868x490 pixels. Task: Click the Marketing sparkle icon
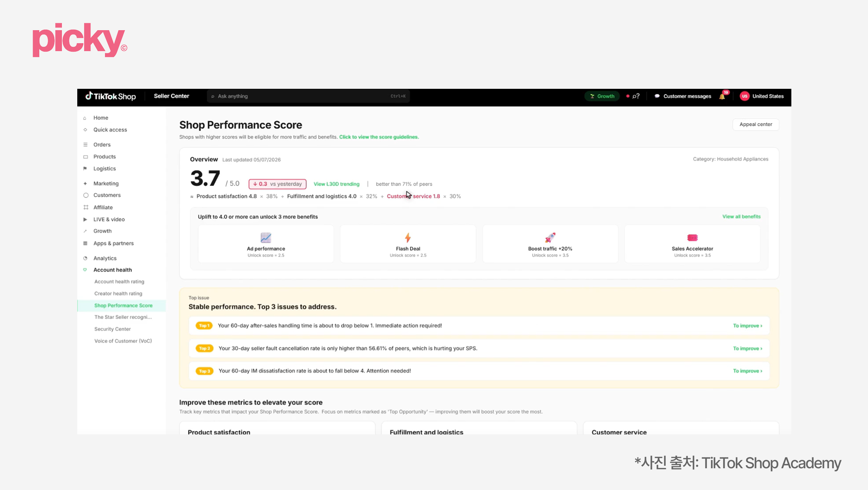tap(85, 183)
